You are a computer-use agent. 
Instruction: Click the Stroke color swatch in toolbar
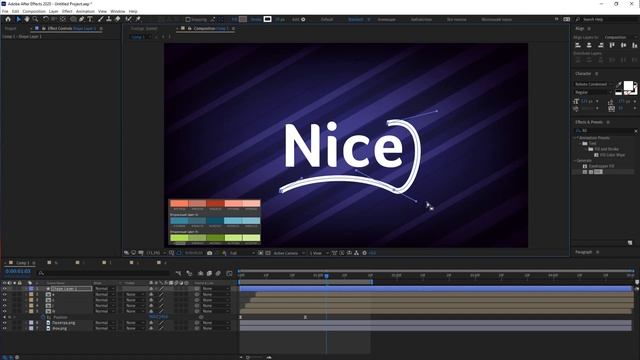267,19
